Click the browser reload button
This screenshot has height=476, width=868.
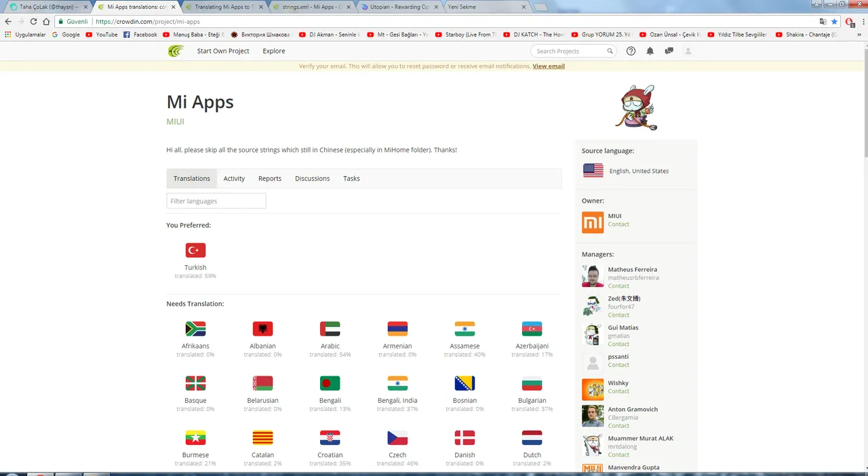33,22
